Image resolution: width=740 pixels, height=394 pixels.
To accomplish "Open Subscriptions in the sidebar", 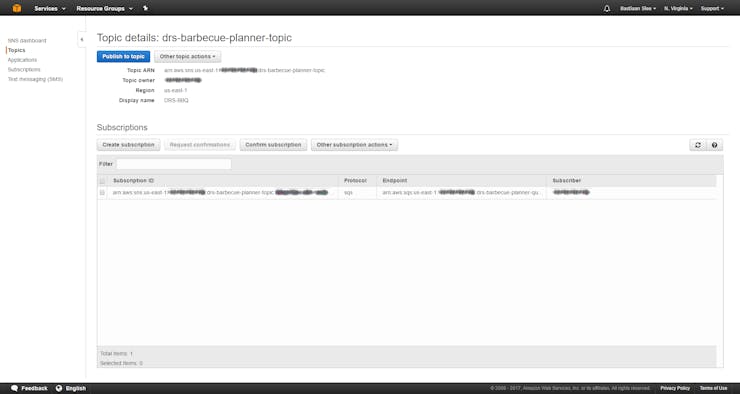I will [24, 69].
